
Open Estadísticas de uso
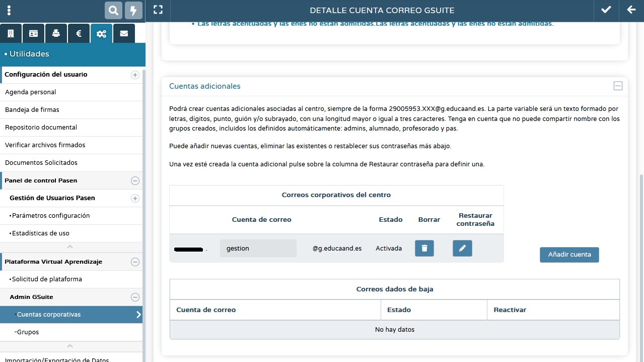coord(71,233)
